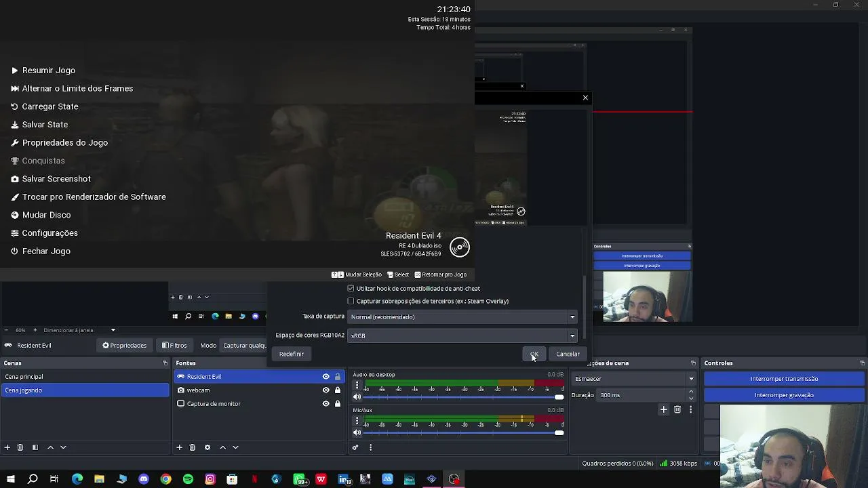
Task: Launch Google Chrome from taskbar
Action: [x=165, y=479]
